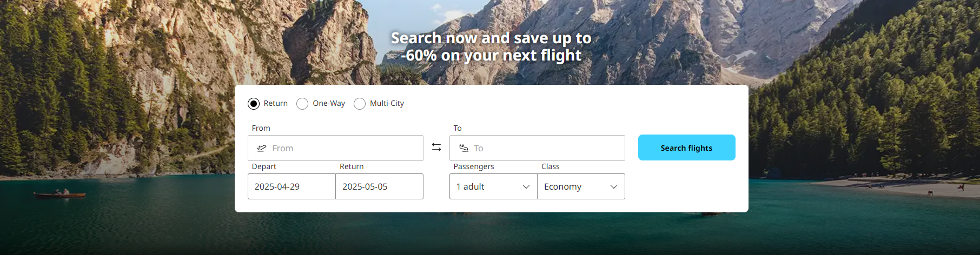
Task: Choose the One-Way trip option
Action: 302,104
